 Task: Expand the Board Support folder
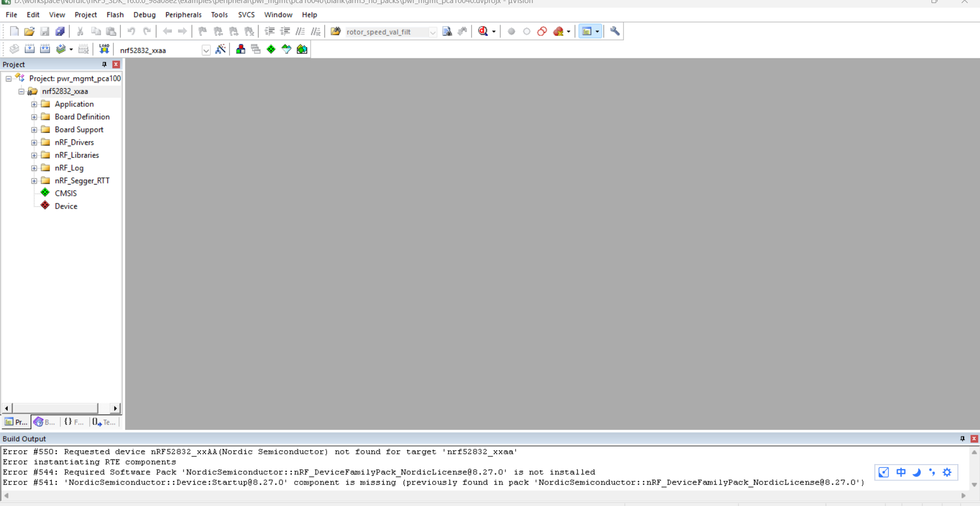point(34,130)
